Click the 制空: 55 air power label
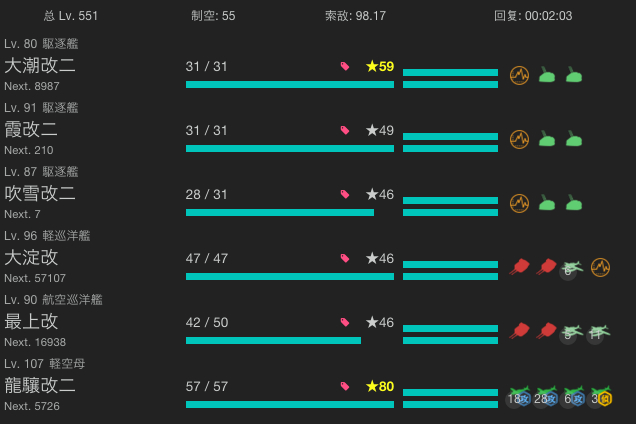This screenshot has width=636, height=424. point(213,16)
